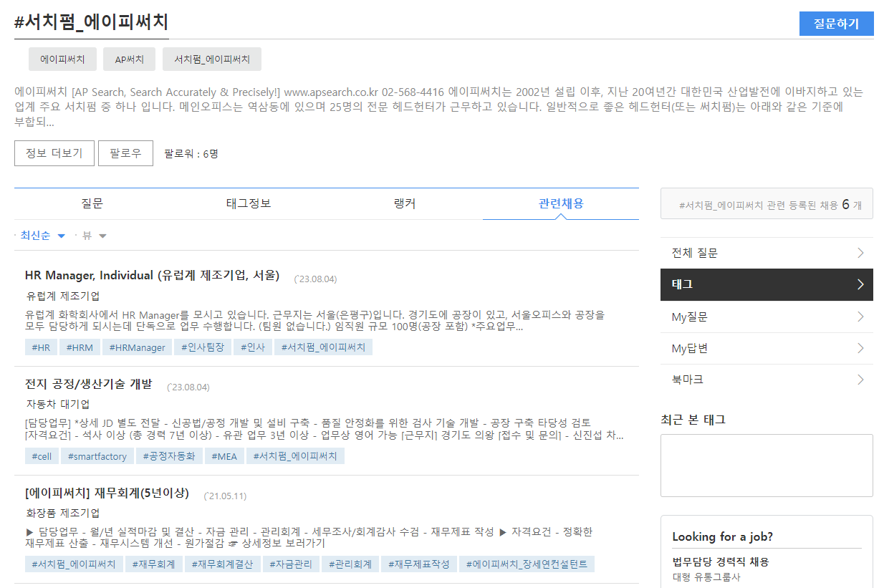879x588 pixels.
Task: Switch to the 태그정보 tab
Action: pyautogui.click(x=249, y=203)
